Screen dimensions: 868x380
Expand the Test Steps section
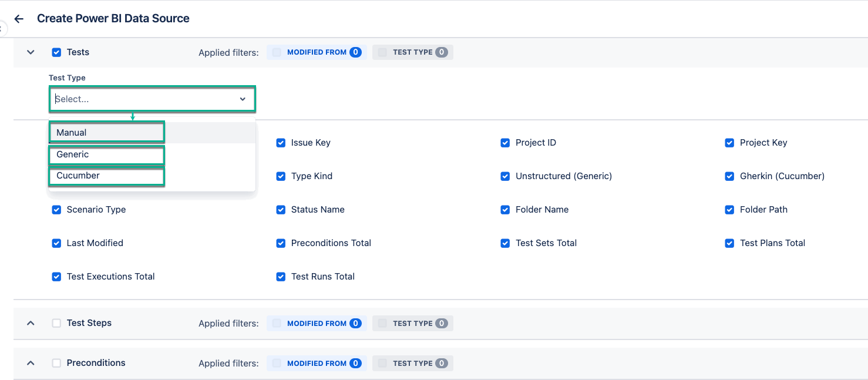(31, 323)
